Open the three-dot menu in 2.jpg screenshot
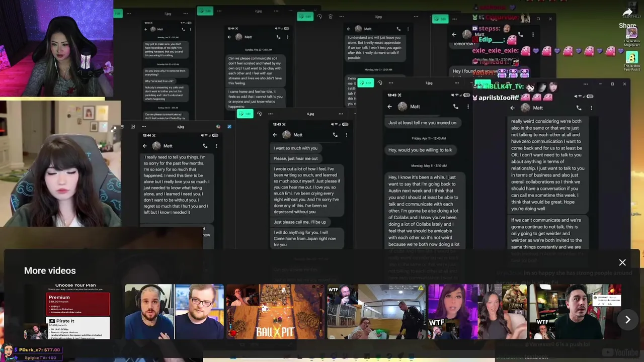 pos(287,37)
